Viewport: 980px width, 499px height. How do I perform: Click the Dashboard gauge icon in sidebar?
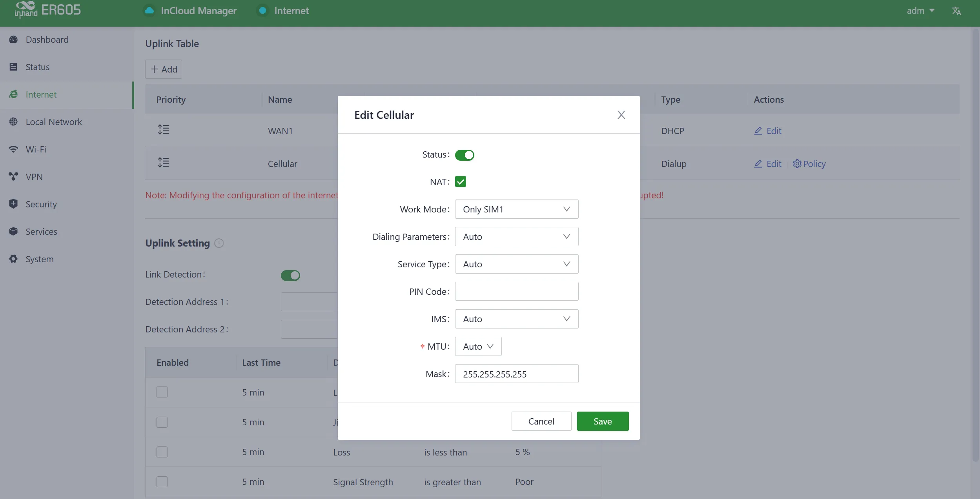[x=13, y=40]
